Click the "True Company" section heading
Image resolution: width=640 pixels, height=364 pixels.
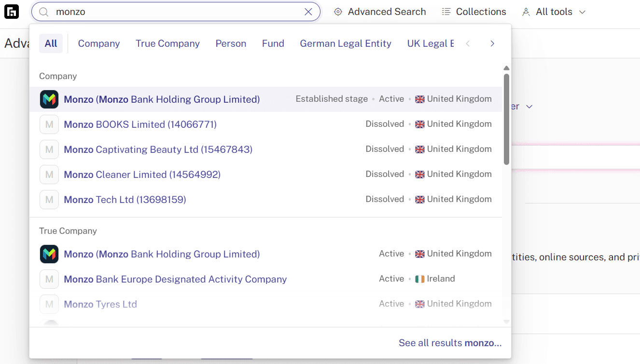(68, 231)
